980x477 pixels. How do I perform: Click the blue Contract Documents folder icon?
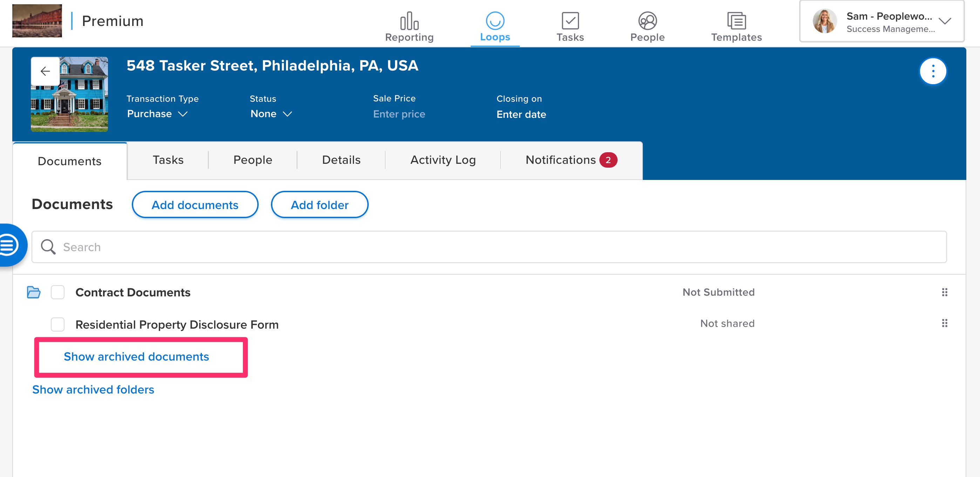pyautogui.click(x=34, y=292)
